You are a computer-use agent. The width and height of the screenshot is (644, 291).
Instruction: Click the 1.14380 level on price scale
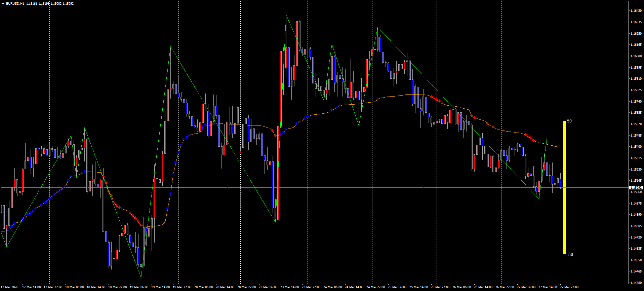pos(635,283)
